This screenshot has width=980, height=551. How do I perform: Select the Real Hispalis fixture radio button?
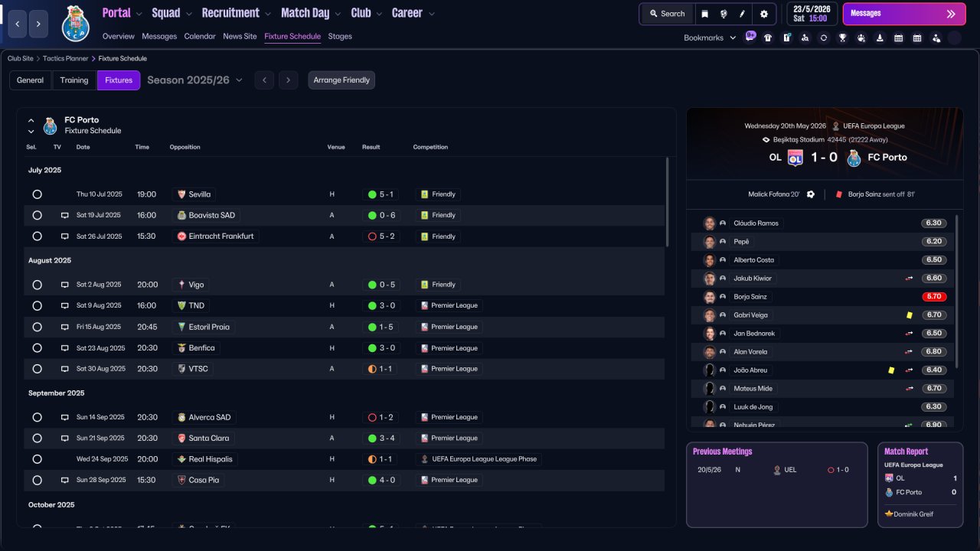37,459
